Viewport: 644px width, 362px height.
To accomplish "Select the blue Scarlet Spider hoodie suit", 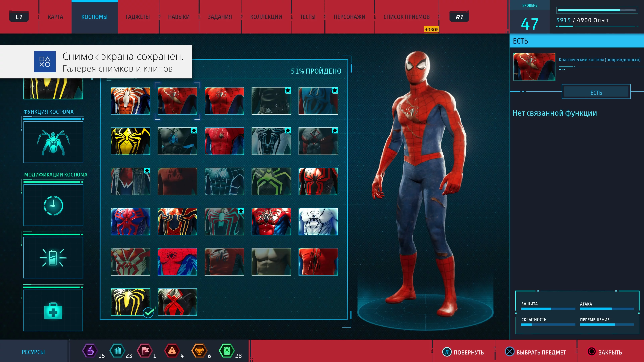I will tap(318, 101).
